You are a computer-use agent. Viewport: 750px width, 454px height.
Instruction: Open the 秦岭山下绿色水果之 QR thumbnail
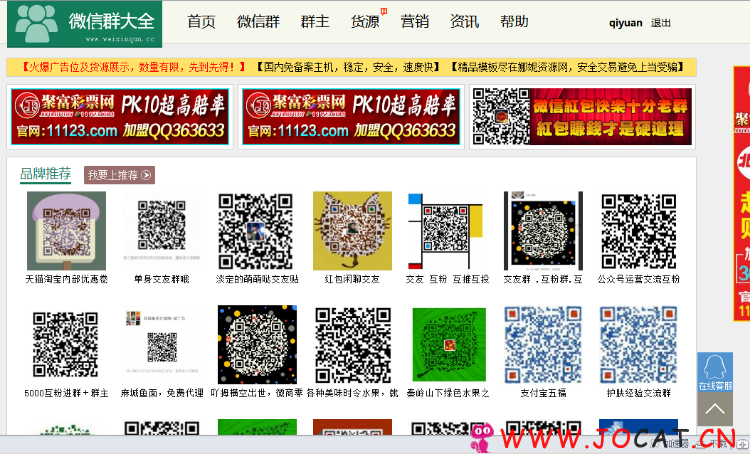point(448,345)
